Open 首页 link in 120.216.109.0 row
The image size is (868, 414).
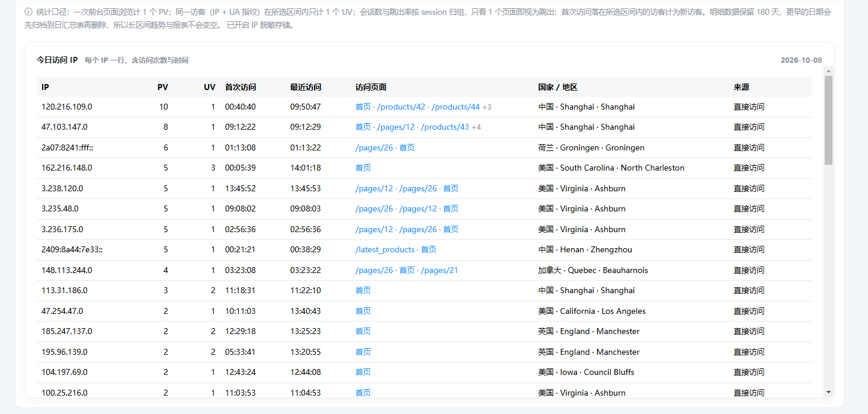(x=363, y=107)
